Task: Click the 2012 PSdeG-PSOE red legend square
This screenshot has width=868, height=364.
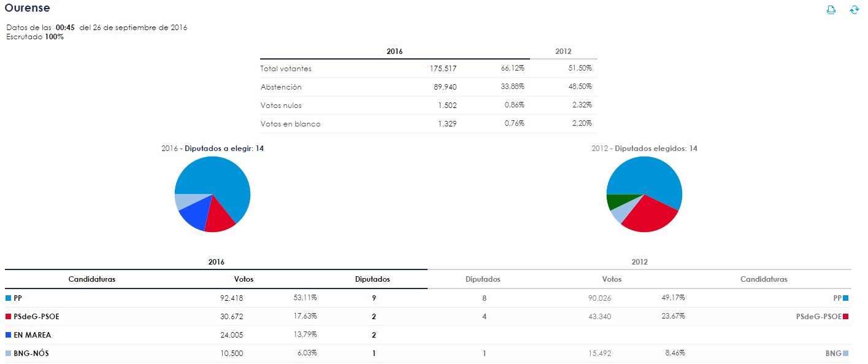Action: (846, 317)
